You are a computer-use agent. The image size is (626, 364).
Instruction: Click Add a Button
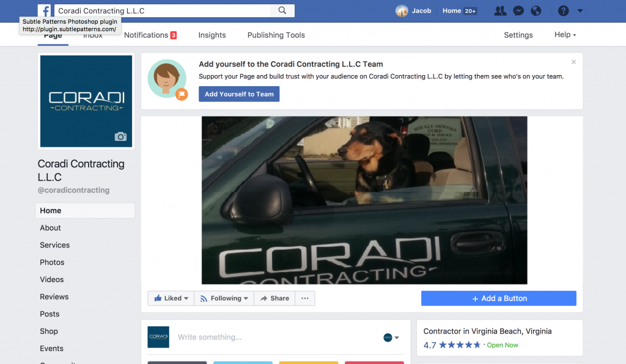[499, 298]
